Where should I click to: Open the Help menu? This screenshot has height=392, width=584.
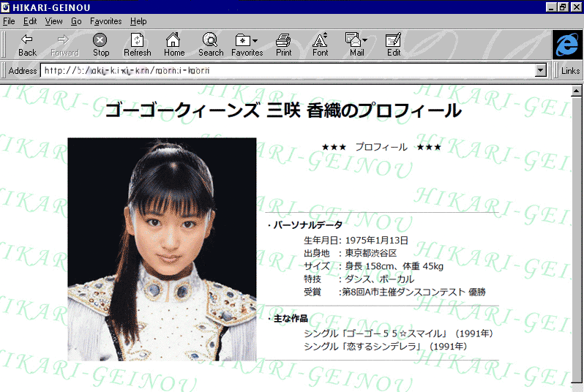tap(138, 21)
